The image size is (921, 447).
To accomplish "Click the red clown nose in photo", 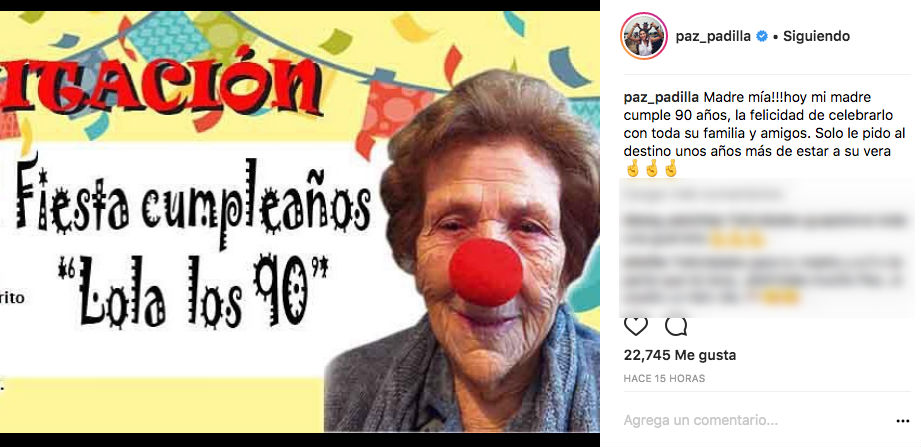I will click(486, 273).
